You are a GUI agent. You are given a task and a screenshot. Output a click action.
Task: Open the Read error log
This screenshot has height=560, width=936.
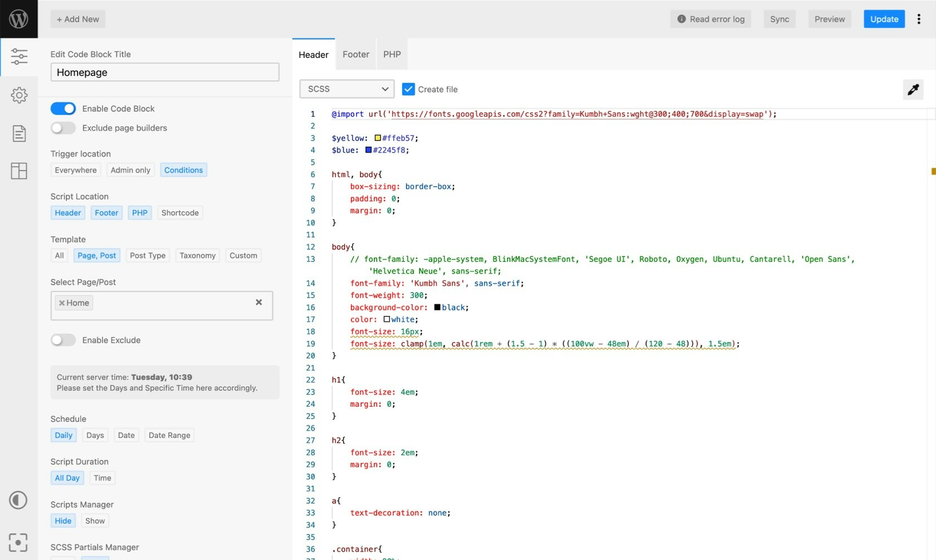(710, 18)
